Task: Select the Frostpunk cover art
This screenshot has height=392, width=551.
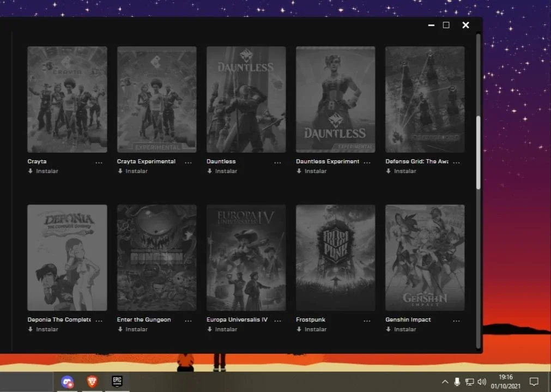Action: pyautogui.click(x=336, y=258)
